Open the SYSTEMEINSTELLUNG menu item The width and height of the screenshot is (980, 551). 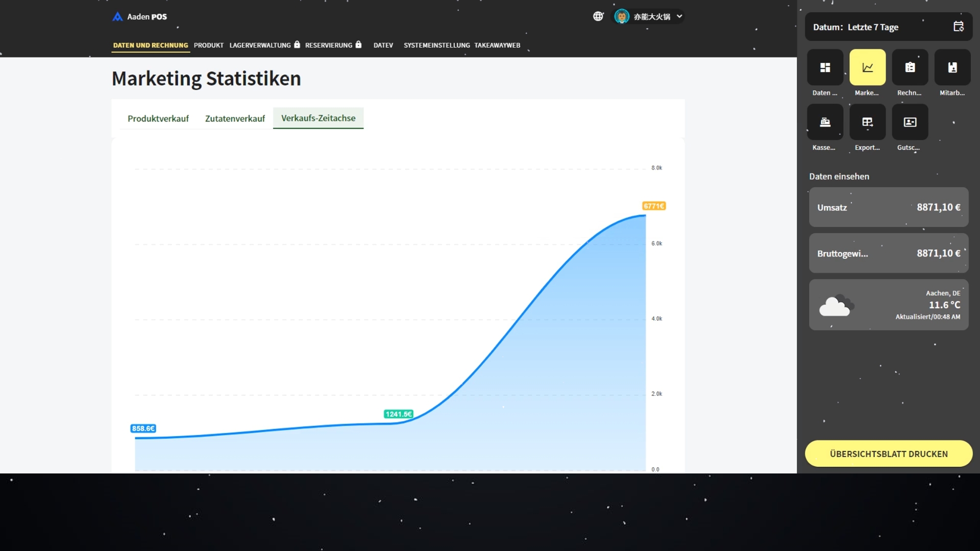[x=436, y=45]
